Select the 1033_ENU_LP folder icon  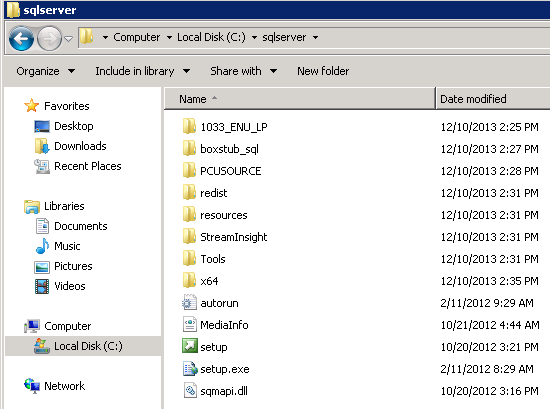pos(189,126)
